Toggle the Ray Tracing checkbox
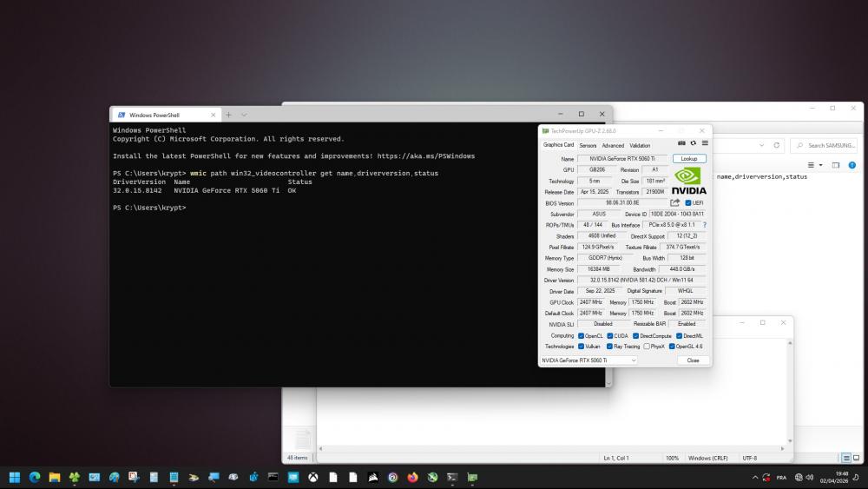The height and width of the screenshot is (489, 868). (610, 347)
